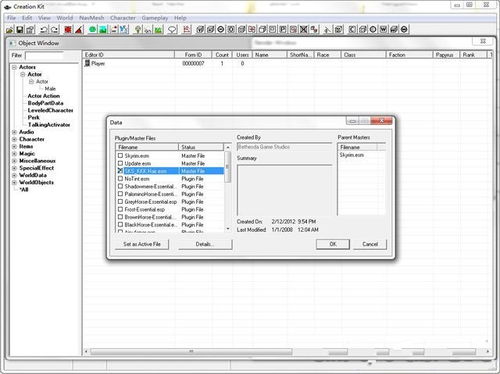Collapse the Actors tree category

[x=14, y=67]
